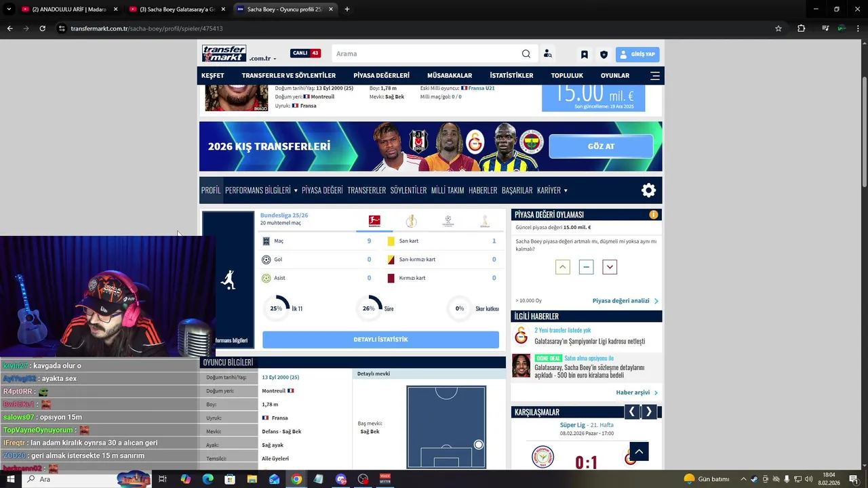The width and height of the screenshot is (868, 488).
Task: Vote market value stays same
Action: tap(587, 267)
